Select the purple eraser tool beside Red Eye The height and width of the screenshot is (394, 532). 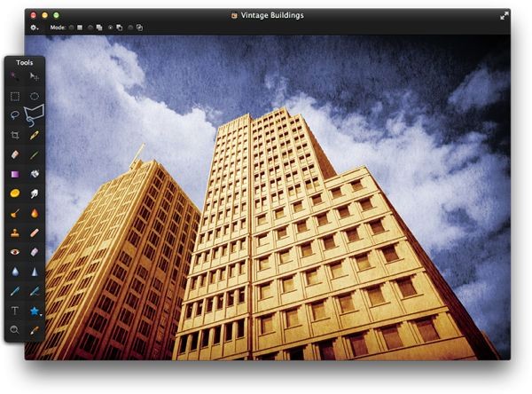point(35,252)
